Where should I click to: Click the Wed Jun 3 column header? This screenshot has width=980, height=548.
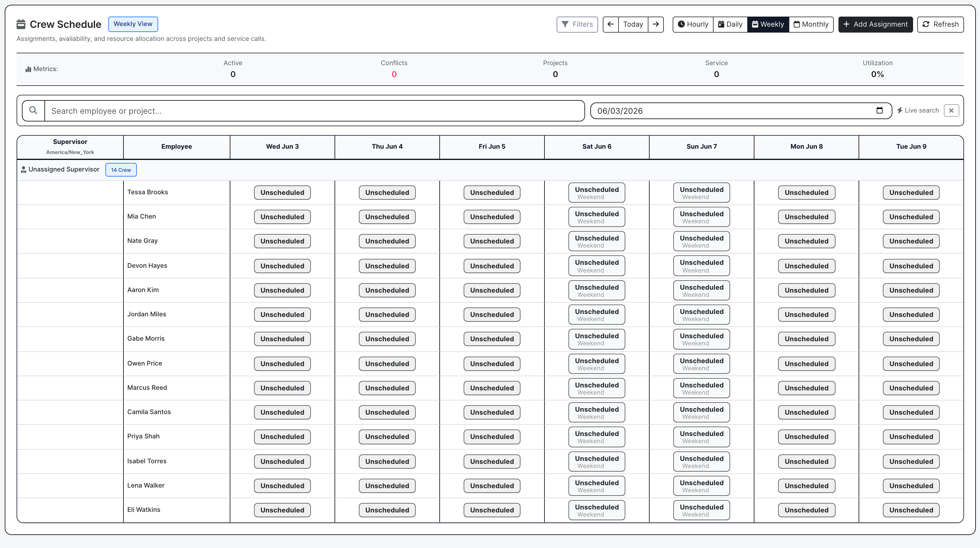(x=282, y=147)
